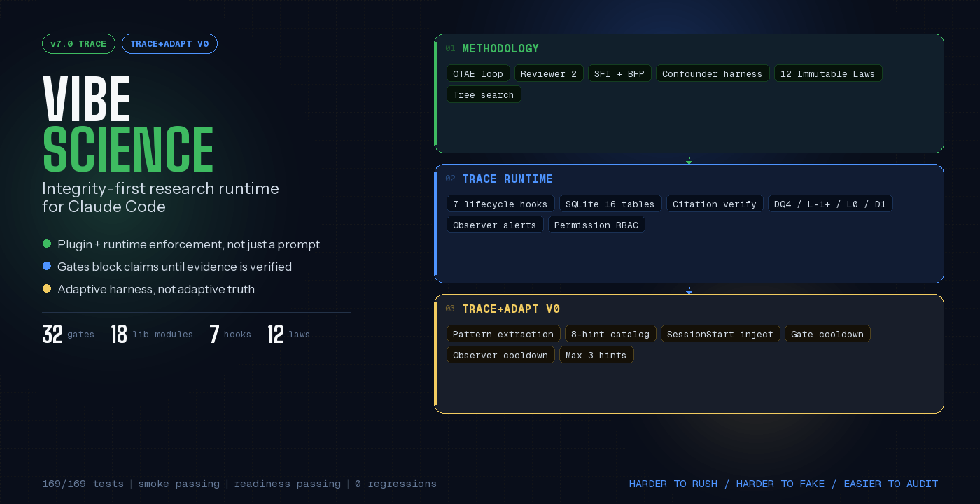The height and width of the screenshot is (504, 980).
Task: Click the Plugin + runtime enforcement line
Action: (x=188, y=244)
